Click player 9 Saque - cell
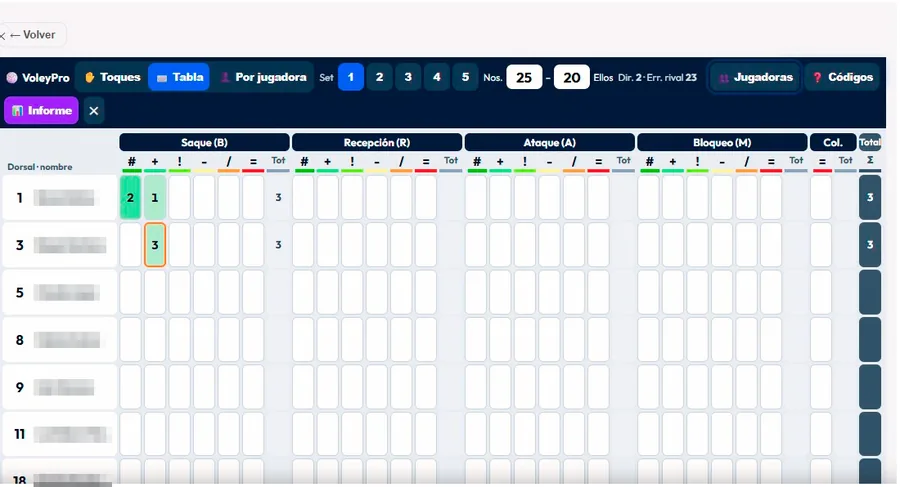This screenshot has width=900, height=487. [204, 387]
